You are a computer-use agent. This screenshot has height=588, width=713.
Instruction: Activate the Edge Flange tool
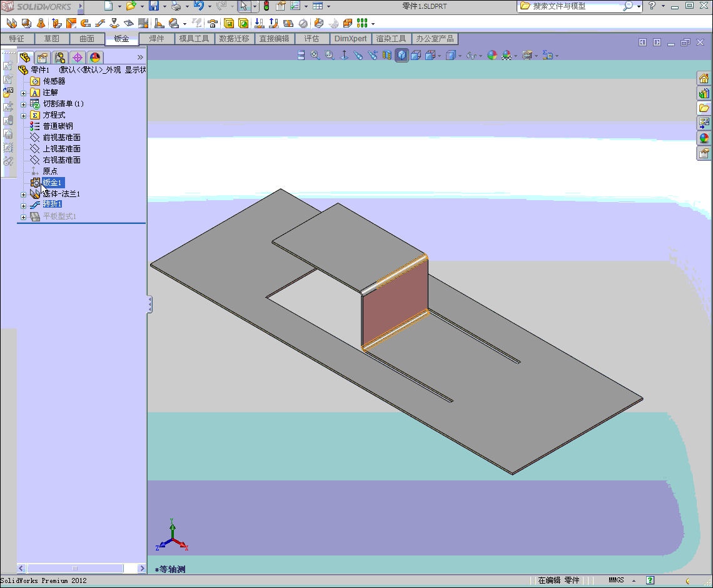pos(56,23)
